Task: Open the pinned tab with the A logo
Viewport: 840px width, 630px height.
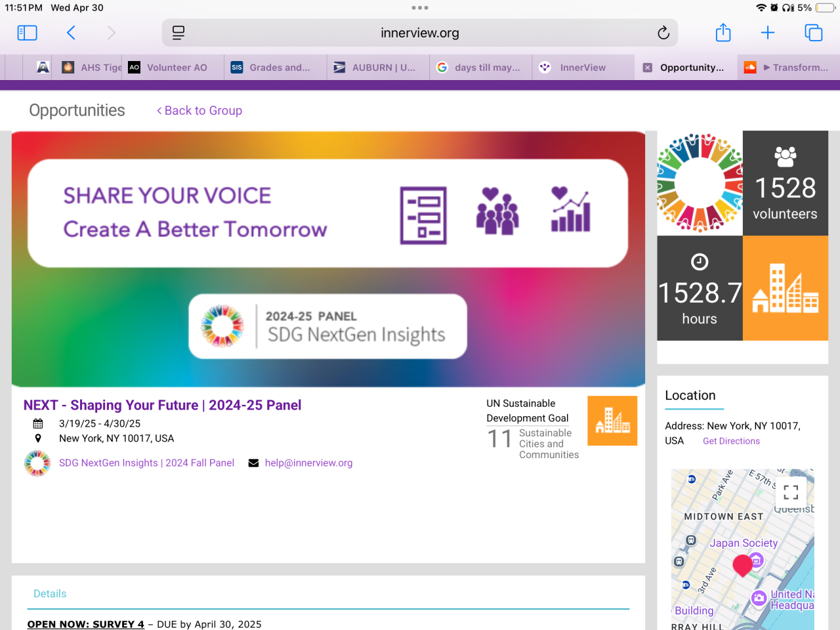Action: (43, 68)
